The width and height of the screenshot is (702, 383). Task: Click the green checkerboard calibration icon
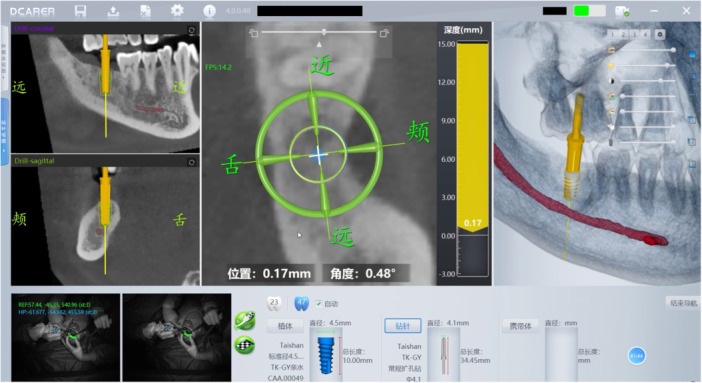coord(245,345)
